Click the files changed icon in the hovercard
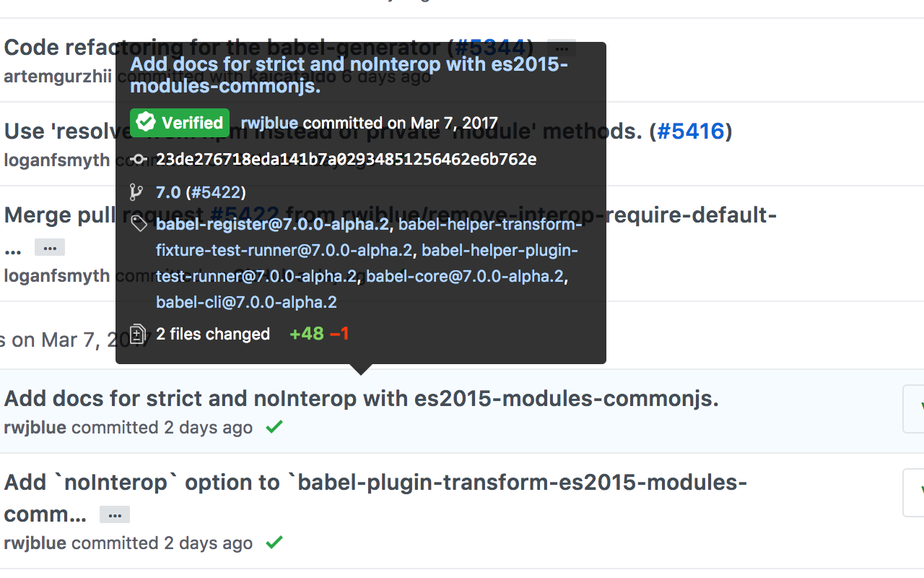The width and height of the screenshot is (924, 578). click(138, 334)
